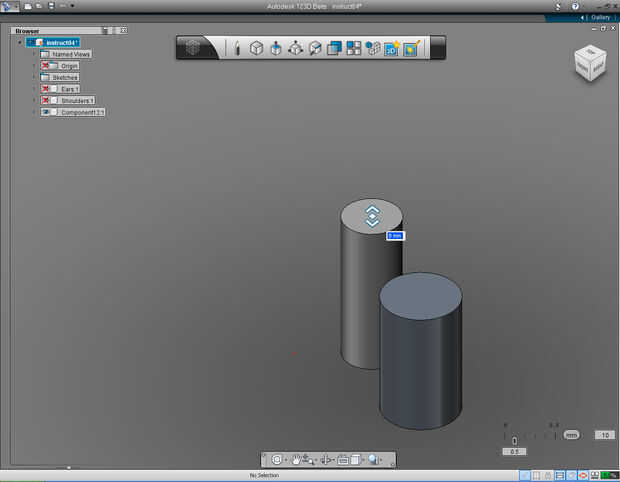620x482 pixels.
Task: Toggle visibility of Ears:1 component
Action: tap(46, 88)
